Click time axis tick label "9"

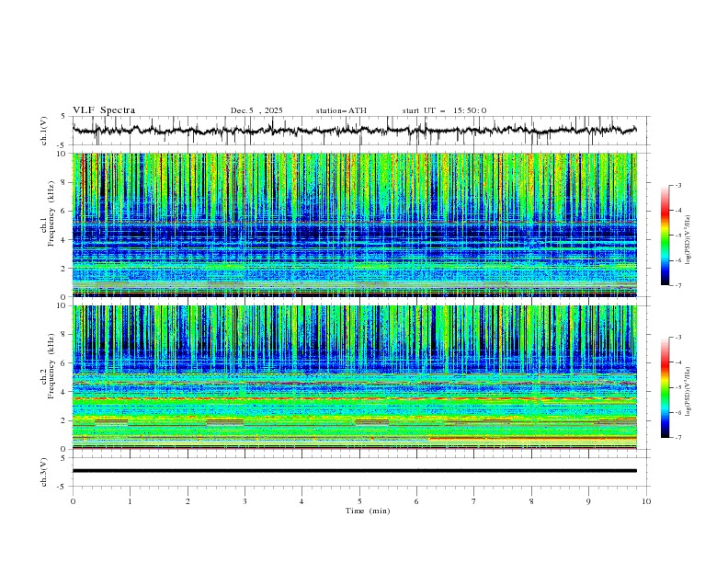click(588, 501)
